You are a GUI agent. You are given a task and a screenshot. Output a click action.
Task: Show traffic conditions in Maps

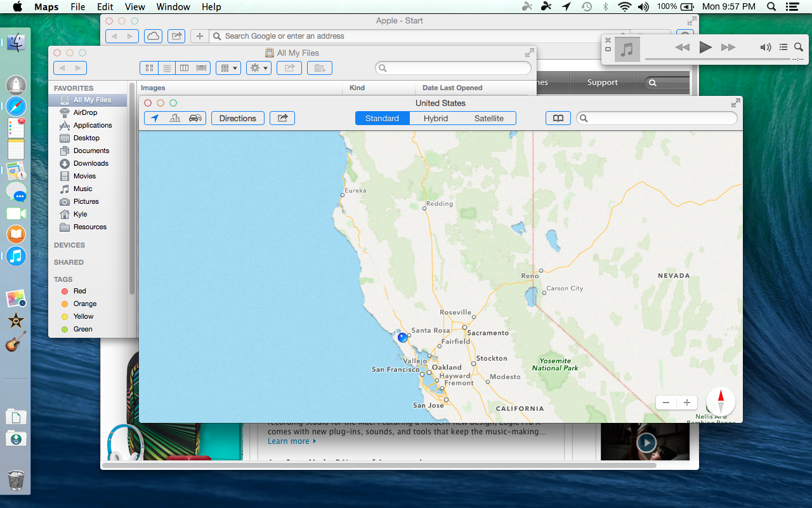click(x=195, y=118)
